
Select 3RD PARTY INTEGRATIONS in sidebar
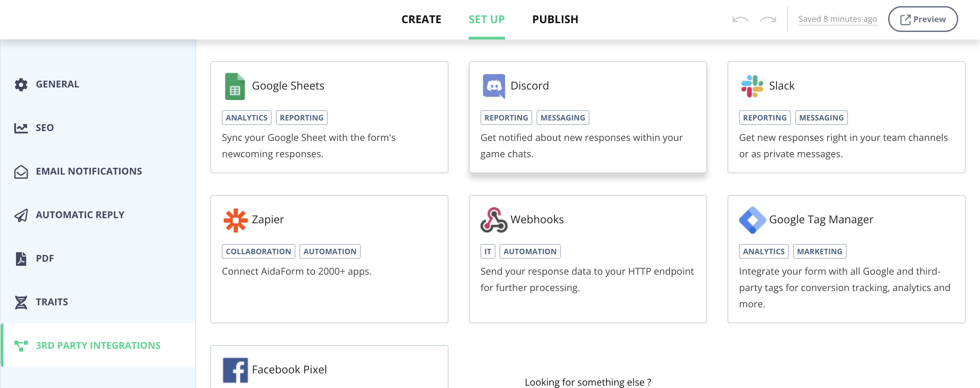click(98, 346)
